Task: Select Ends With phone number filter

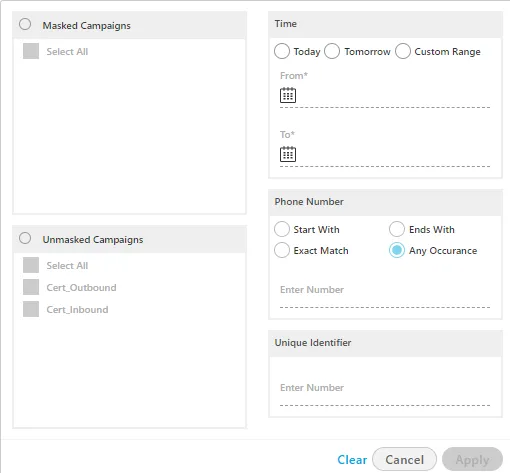Action: tap(397, 229)
